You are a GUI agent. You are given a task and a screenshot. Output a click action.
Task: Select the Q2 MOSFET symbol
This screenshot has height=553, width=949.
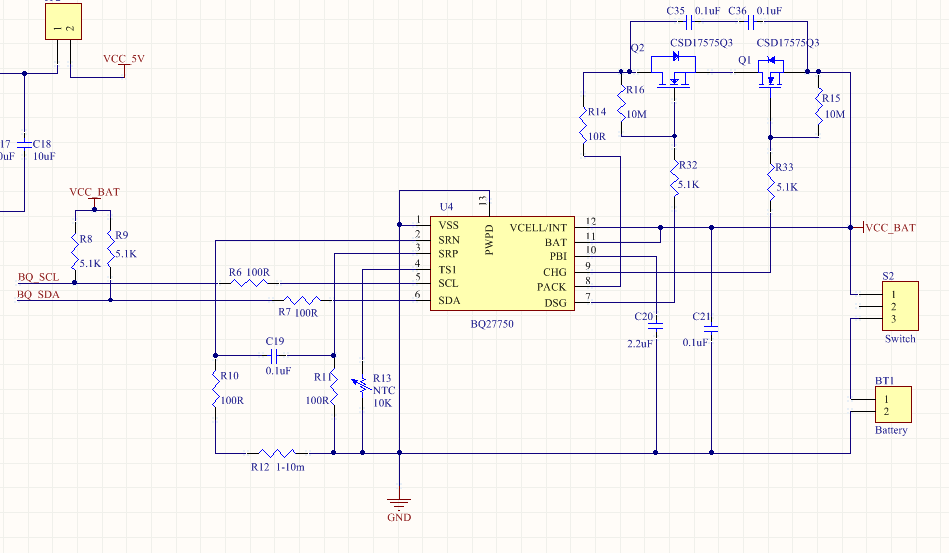pos(673,72)
